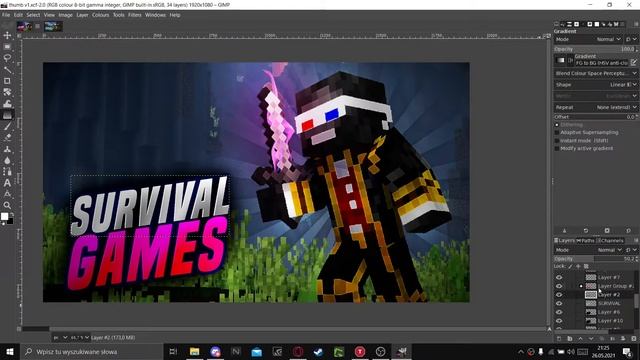The image size is (640, 360).
Task: Select the Crop tool in toolbox
Action: 7,81
